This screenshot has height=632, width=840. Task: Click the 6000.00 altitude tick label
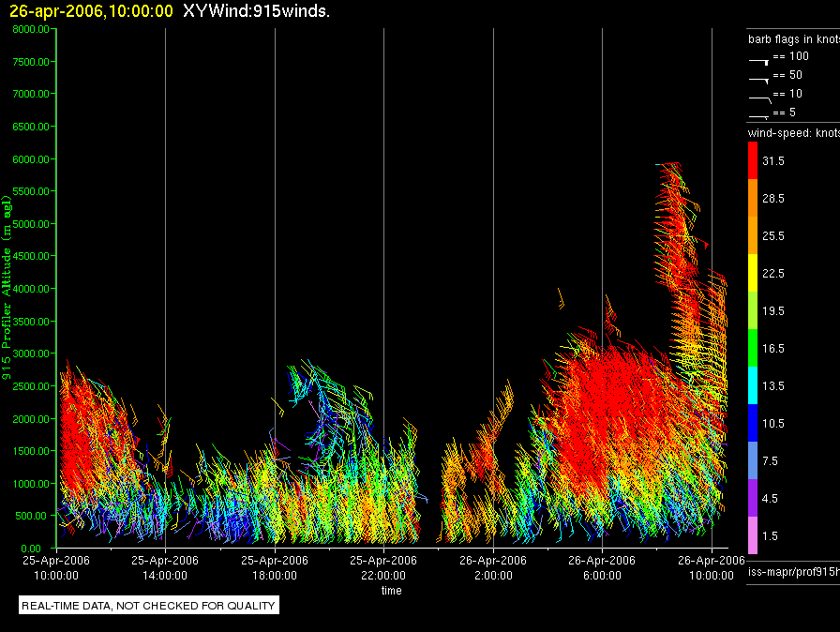click(x=31, y=159)
